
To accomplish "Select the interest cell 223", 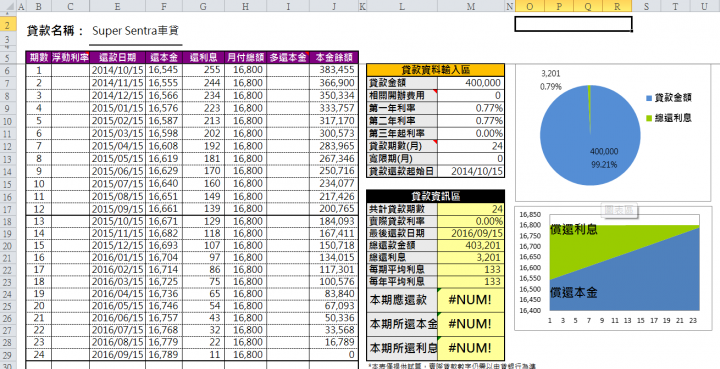I will [x=203, y=108].
